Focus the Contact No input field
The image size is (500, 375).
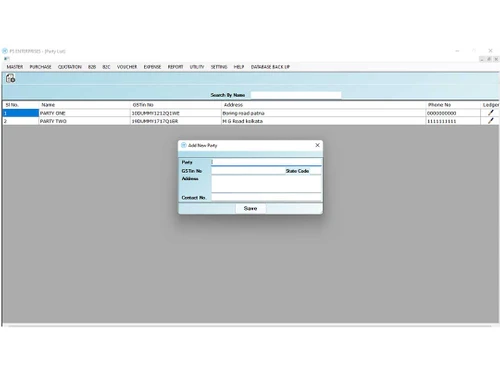pyautogui.click(x=266, y=197)
